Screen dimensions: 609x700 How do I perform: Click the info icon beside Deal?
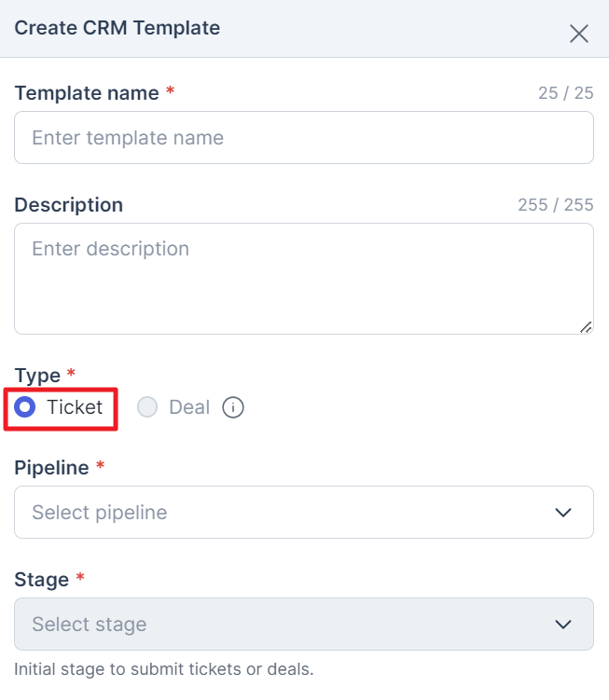point(233,407)
